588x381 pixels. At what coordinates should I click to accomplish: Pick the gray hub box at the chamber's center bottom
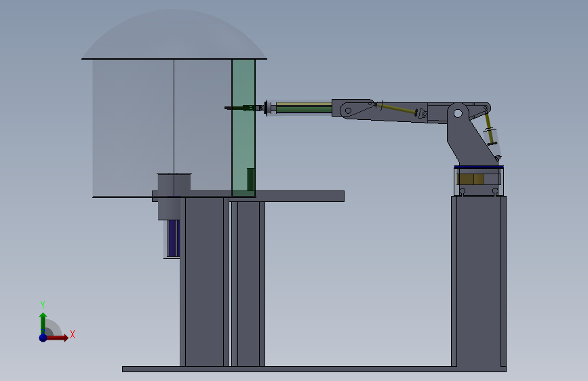click(174, 197)
